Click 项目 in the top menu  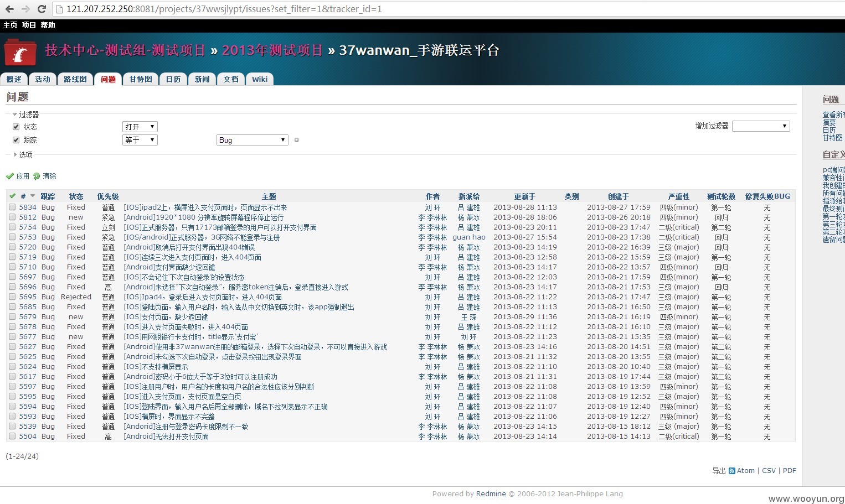point(29,25)
